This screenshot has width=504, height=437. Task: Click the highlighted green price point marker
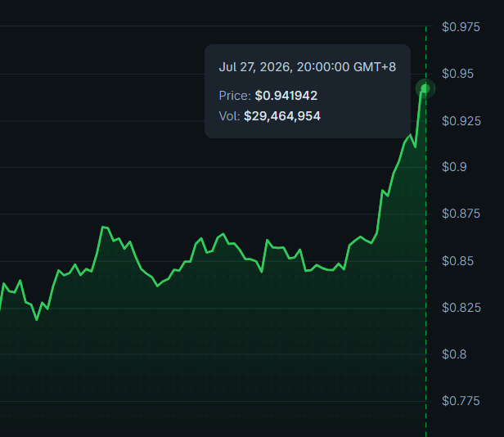pyautogui.click(x=425, y=88)
